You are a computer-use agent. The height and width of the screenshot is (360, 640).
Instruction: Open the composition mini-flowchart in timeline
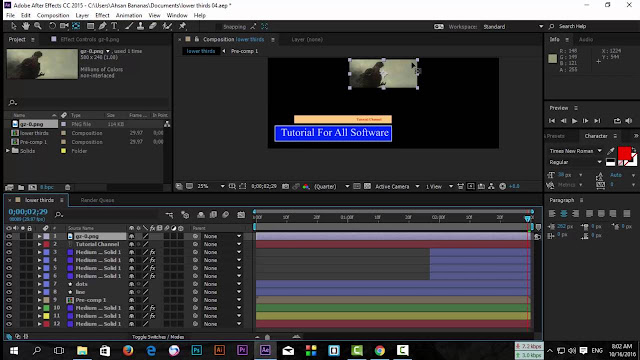169,215
